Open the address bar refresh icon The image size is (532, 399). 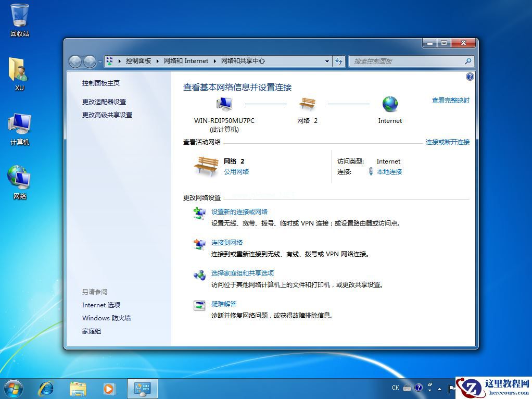[x=339, y=61]
